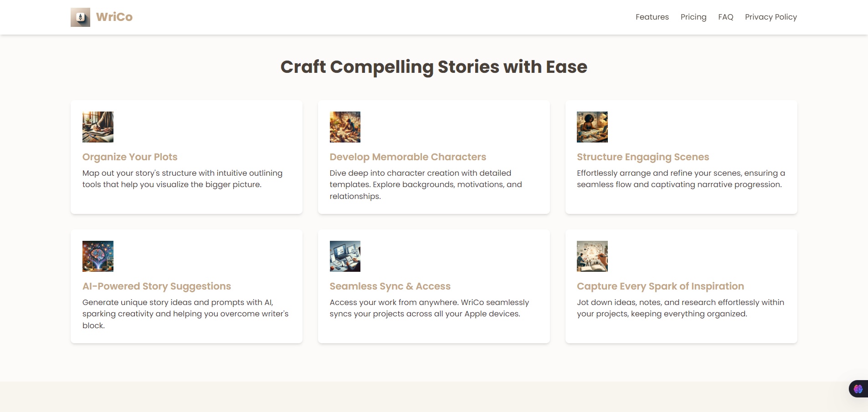The height and width of the screenshot is (412, 868).
Task: Click the Organize Your Plots image icon
Action: click(98, 127)
